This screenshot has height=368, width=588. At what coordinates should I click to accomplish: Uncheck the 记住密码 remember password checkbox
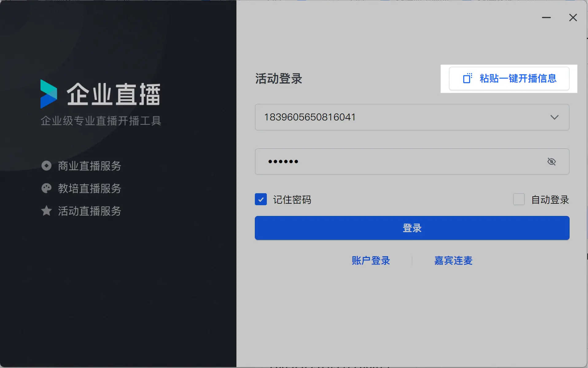coord(261,199)
